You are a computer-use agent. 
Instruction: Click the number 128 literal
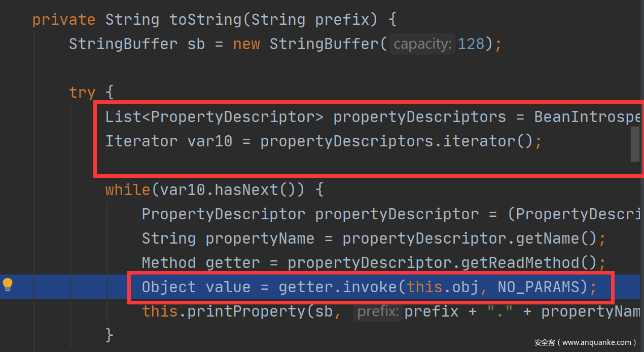(471, 44)
